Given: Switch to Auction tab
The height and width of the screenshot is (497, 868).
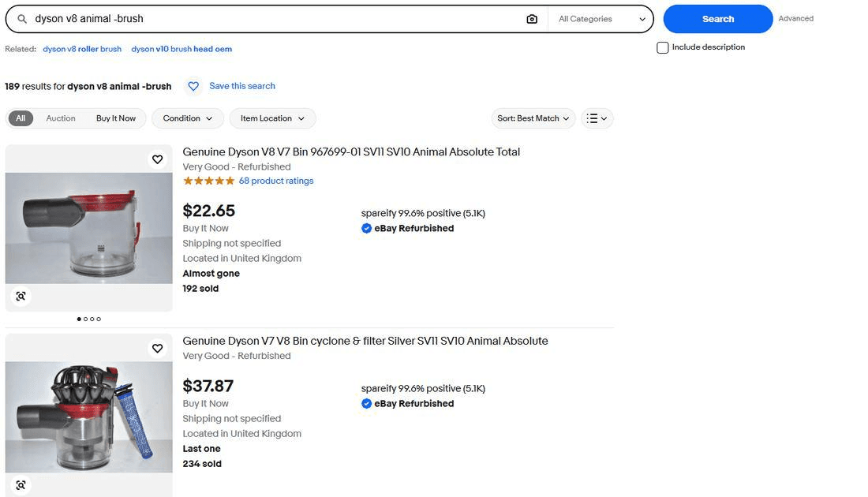Looking at the screenshot, I should tap(61, 118).
